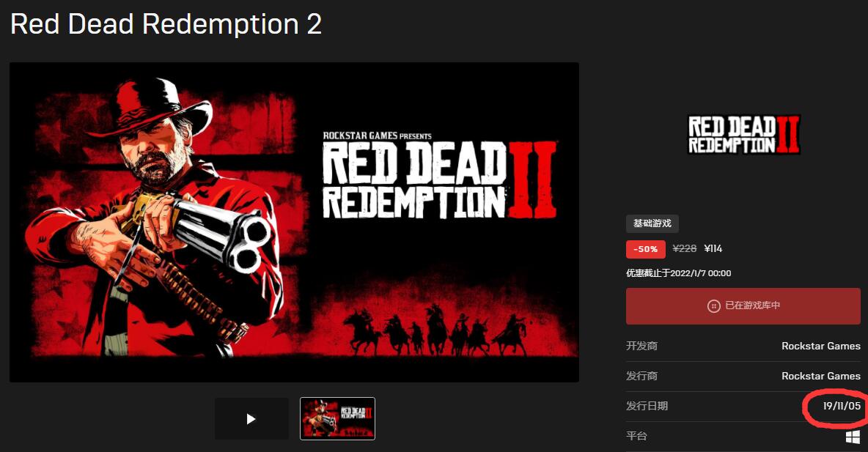Screen dimensions: 868x452
Task: Click the library icon inside red button
Action: [x=714, y=306]
